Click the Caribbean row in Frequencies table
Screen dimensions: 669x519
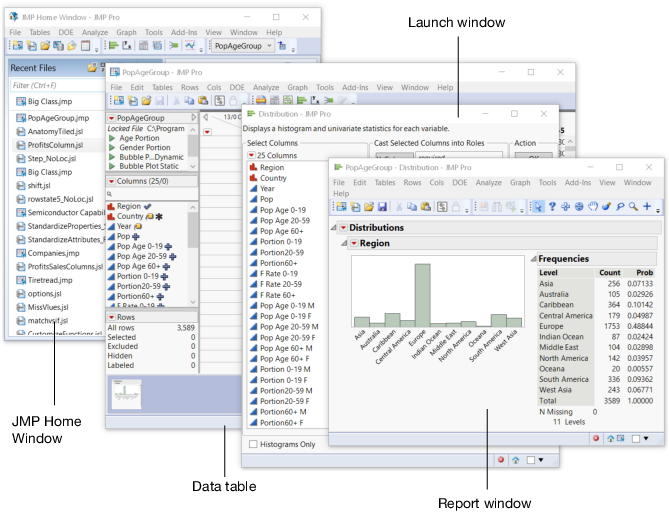click(596, 305)
